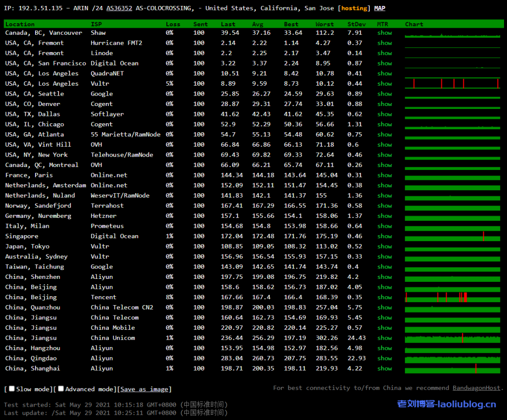Show MTR for Beijing Tencent row
507x420 pixels.
384,297
